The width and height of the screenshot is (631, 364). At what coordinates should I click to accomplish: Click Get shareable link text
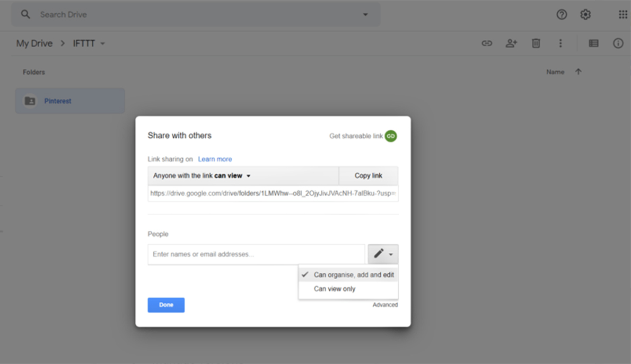(356, 136)
